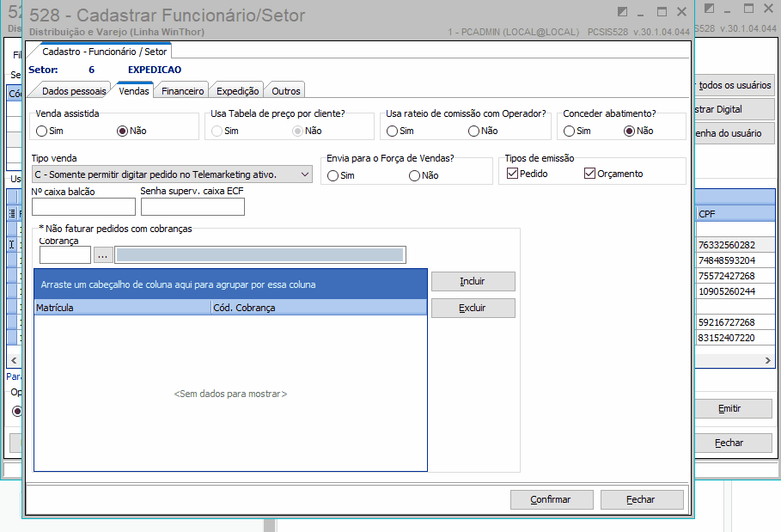Sort by the Cód. Cobrança column header
This screenshot has height=532, width=781.
click(x=320, y=308)
